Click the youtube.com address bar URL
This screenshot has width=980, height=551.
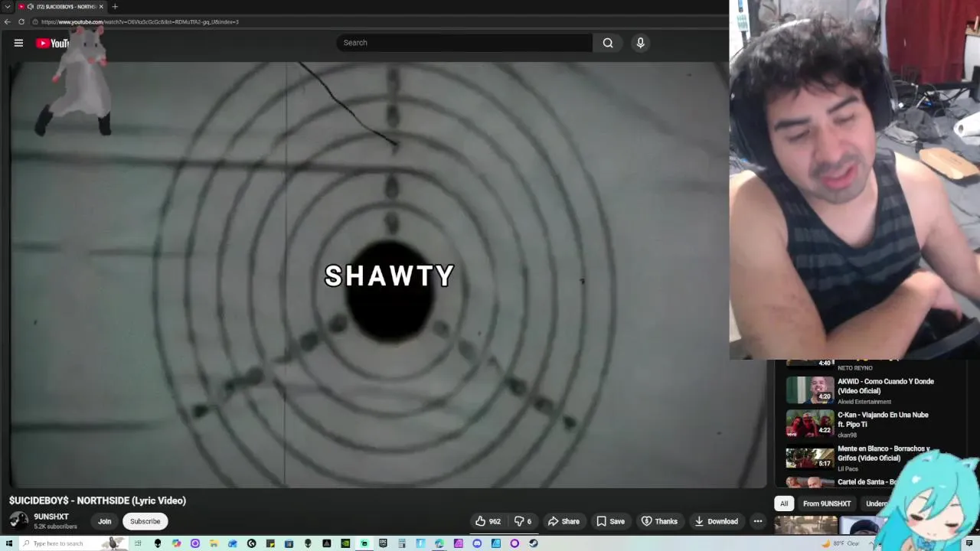[140, 21]
